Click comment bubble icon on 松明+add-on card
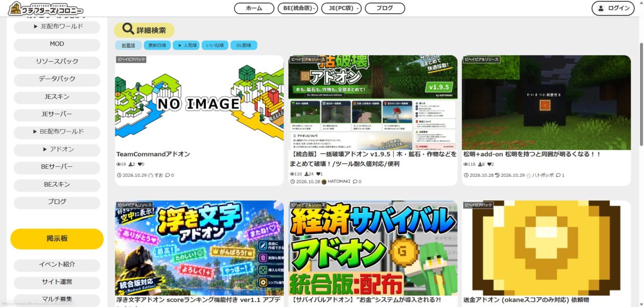This screenshot has width=644, height=307. click(x=558, y=175)
